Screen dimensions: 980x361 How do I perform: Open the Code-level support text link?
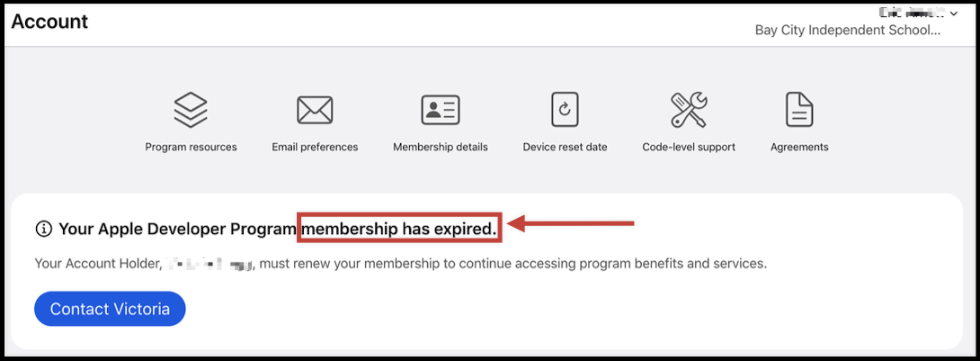[x=689, y=147]
